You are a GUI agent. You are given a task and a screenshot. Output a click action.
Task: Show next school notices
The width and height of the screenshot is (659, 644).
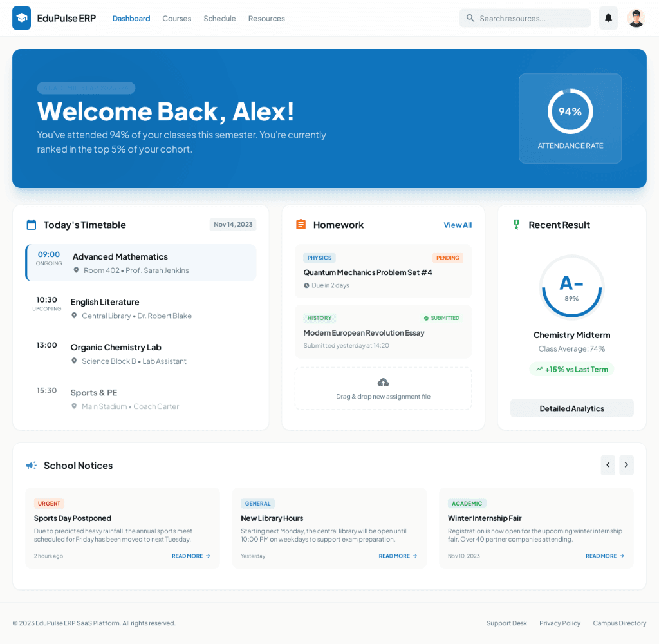pos(626,465)
